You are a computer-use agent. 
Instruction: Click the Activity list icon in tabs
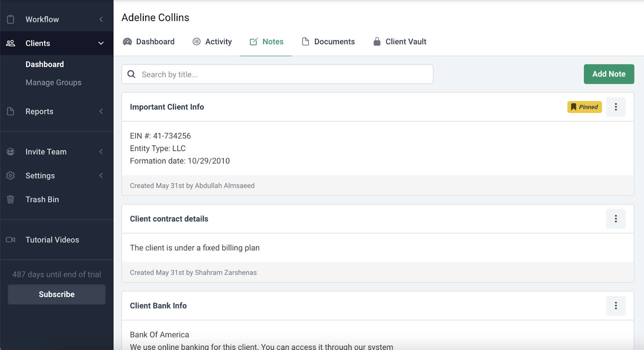(x=196, y=41)
